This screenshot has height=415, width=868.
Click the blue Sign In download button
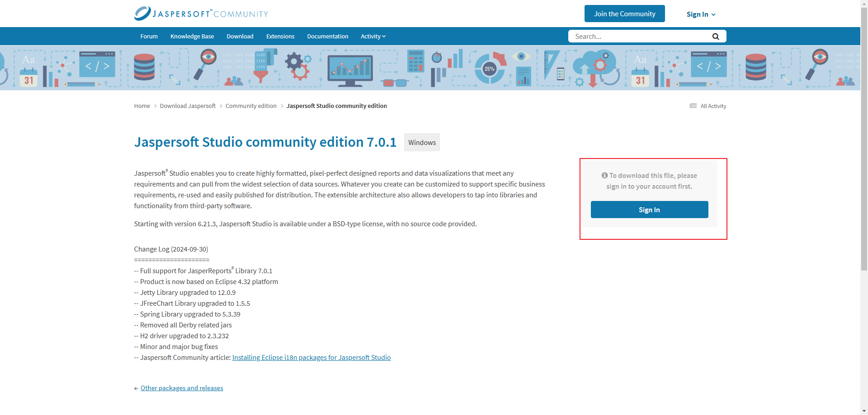tap(649, 210)
